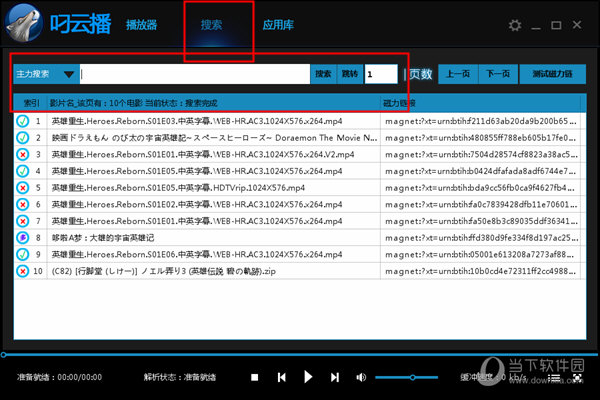Screen dimensions: 600x400
Task: Expand the 主力搜索 dropdown
Action: click(46, 74)
